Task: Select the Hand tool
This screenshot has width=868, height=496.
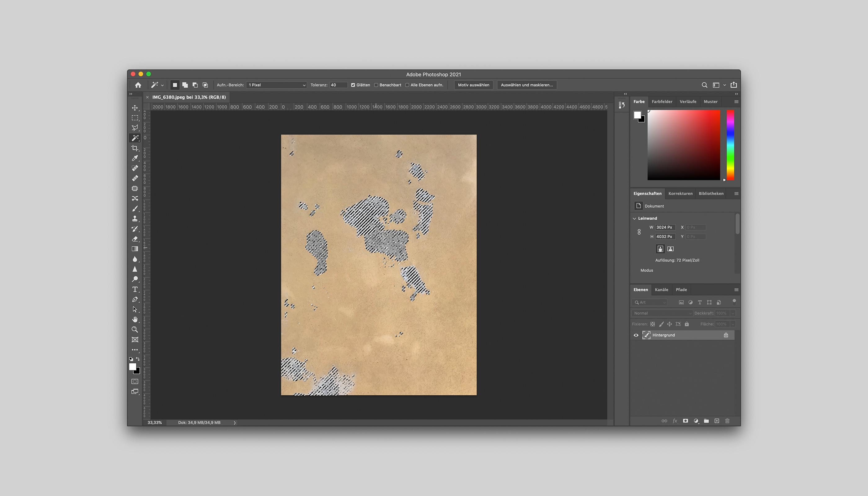Action: click(135, 319)
